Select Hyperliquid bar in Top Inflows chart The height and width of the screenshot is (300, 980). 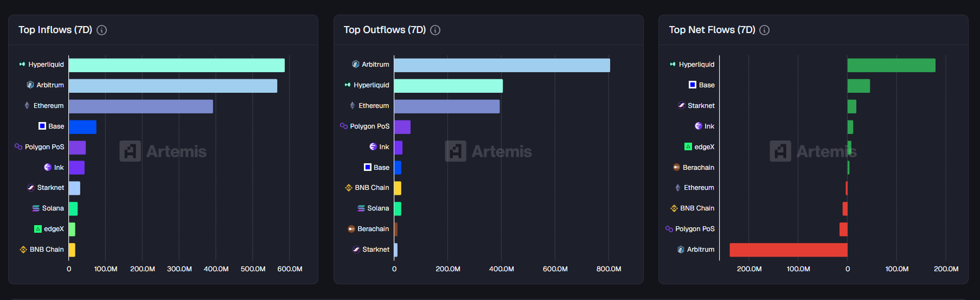point(176,65)
